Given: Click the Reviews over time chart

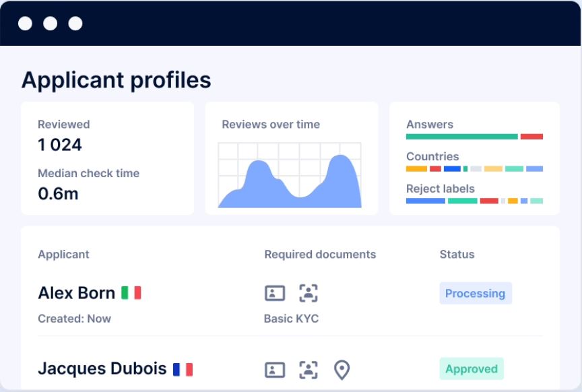Looking at the screenshot, I should (291, 174).
